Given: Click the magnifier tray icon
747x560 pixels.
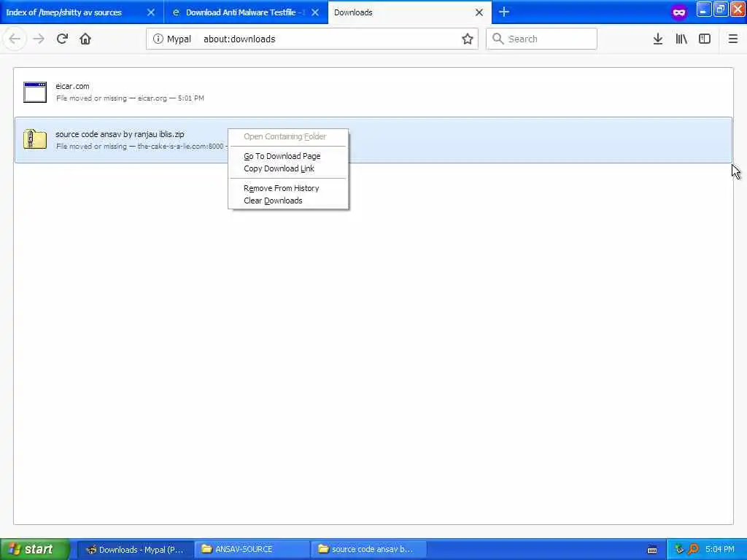Looking at the screenshot, I should [693, 549].
